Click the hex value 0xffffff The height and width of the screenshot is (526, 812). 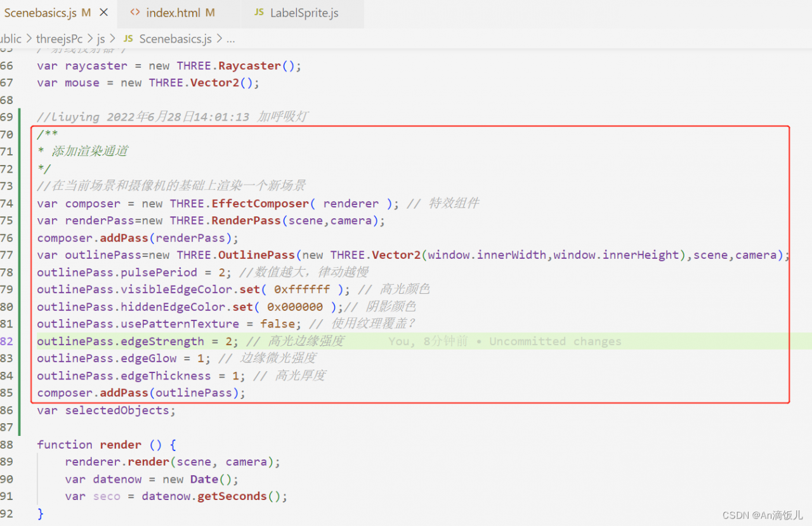tap(302, 289)
